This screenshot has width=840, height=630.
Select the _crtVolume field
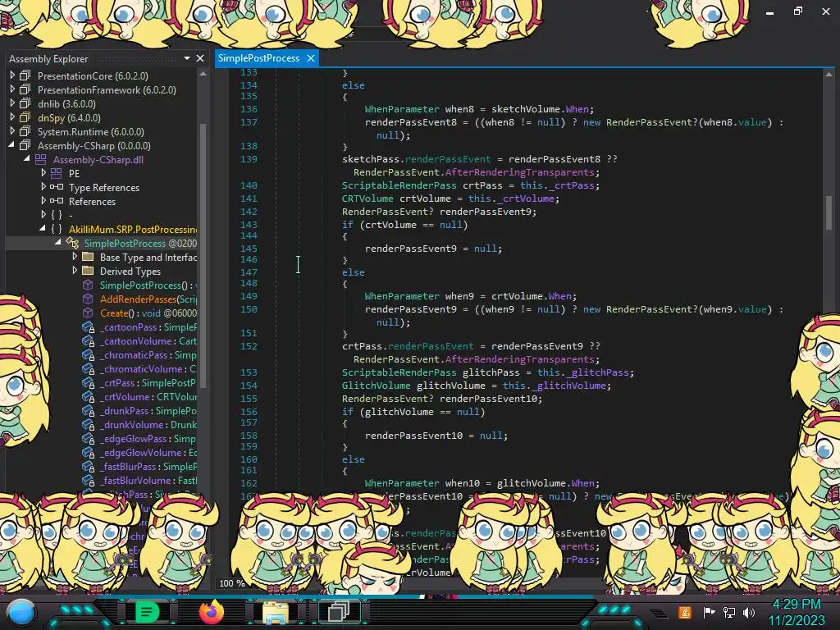point(148,396)
